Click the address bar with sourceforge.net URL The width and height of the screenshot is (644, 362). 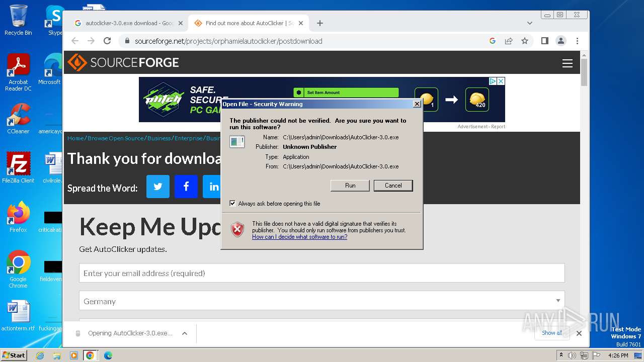click(302, 41)
